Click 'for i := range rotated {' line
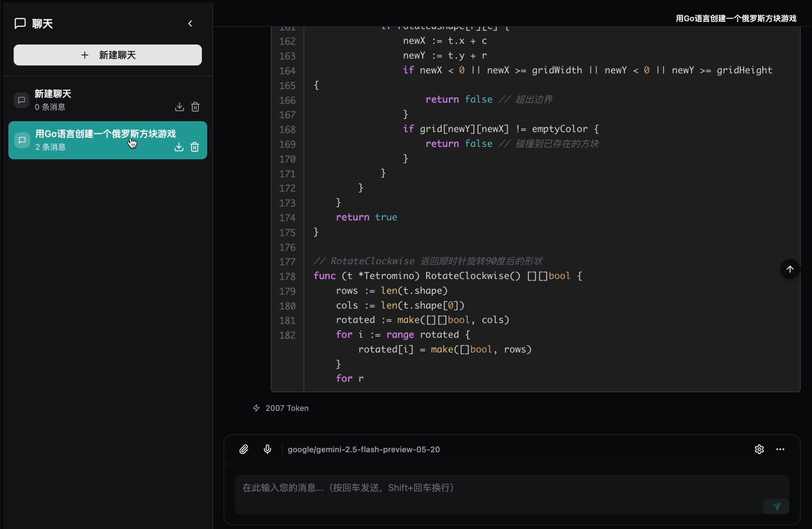This screenshot has width=812, height=529. tap(403, 334)
